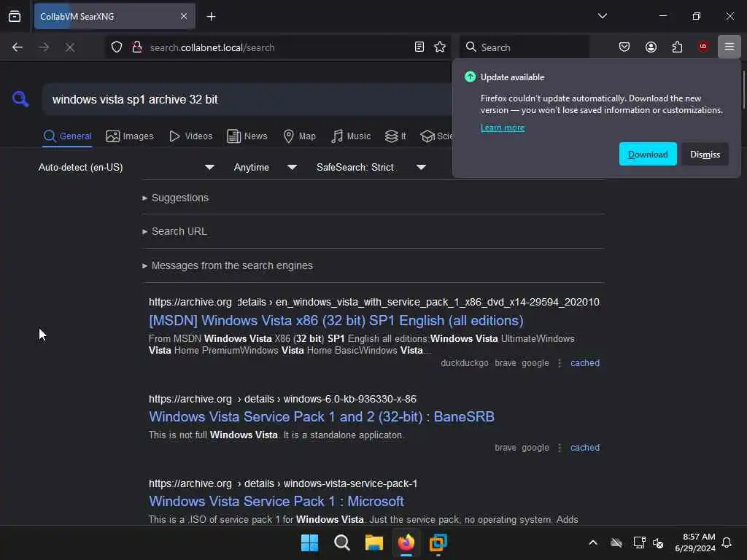Open more options dots on MSDN result
Screen dimensions: 747x560
pos(560,363)
